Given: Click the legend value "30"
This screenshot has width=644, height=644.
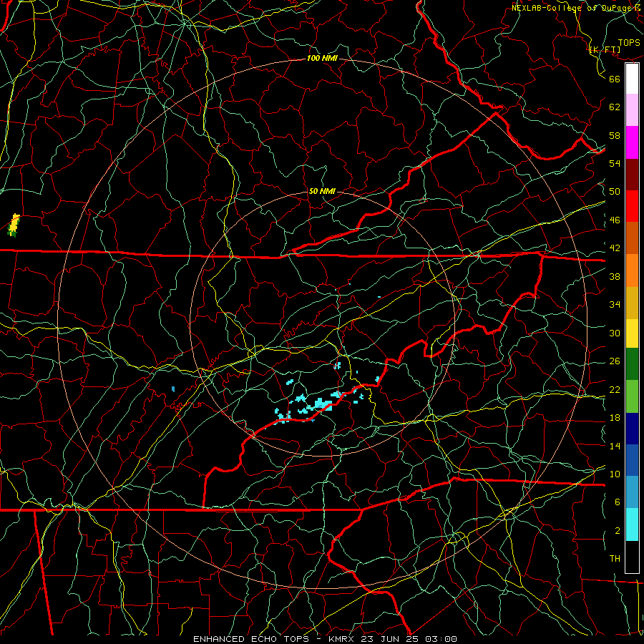Looking at the screenshot, I should click(615, 333).
